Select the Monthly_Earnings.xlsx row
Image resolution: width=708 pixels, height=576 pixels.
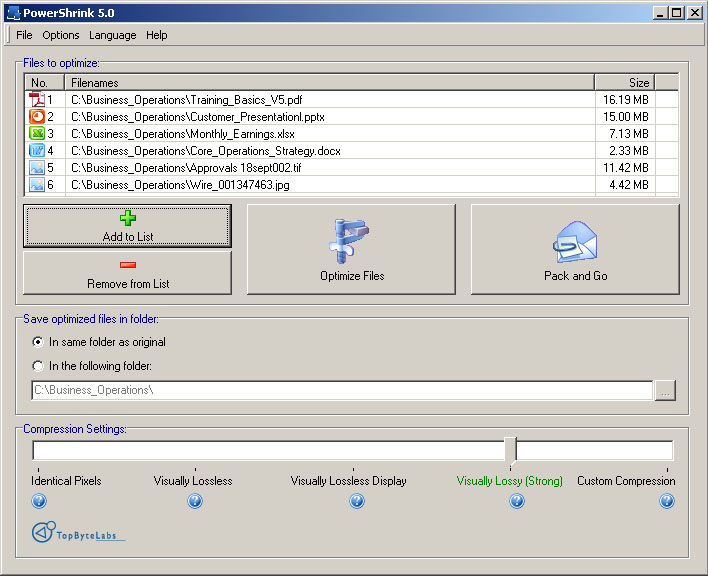tap(352, 134)
